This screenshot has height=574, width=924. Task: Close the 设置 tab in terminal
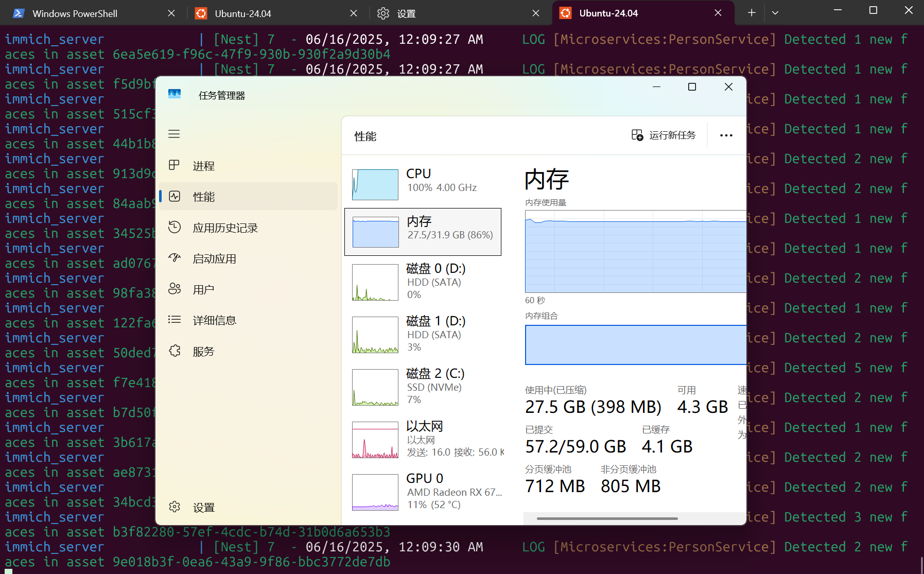(536, 13)
